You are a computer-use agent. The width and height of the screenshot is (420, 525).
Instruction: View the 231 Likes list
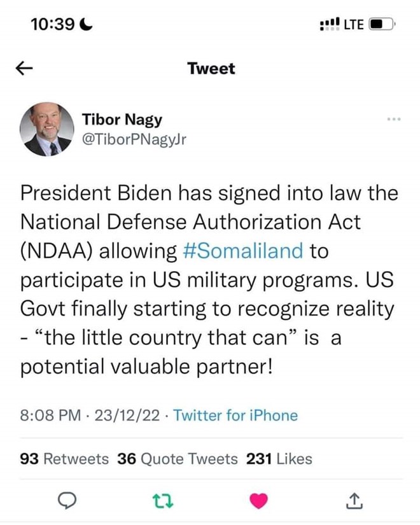click(279, 458)
